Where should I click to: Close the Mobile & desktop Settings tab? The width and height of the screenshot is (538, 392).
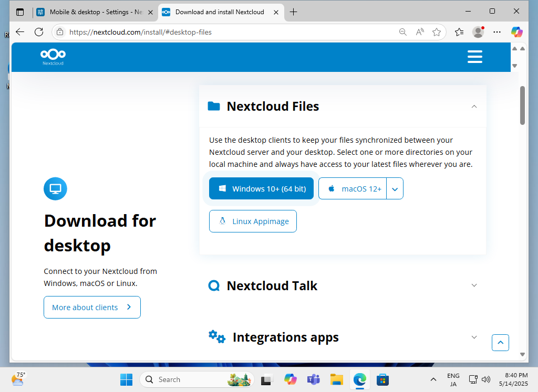150,13
